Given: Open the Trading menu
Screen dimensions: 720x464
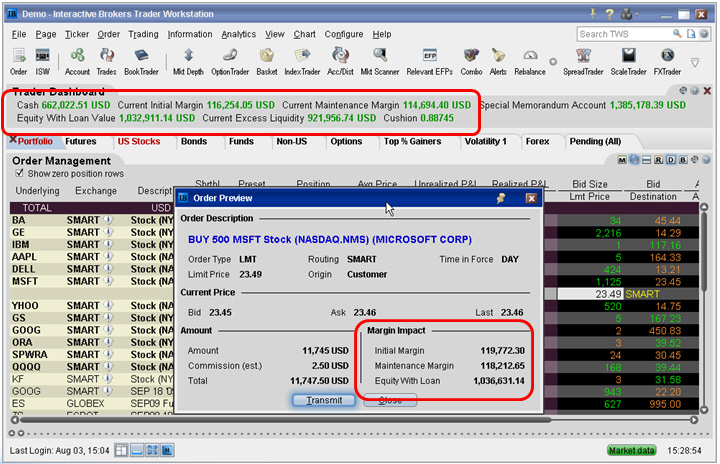Looking at the screenshot, I should tap(143, 34).
